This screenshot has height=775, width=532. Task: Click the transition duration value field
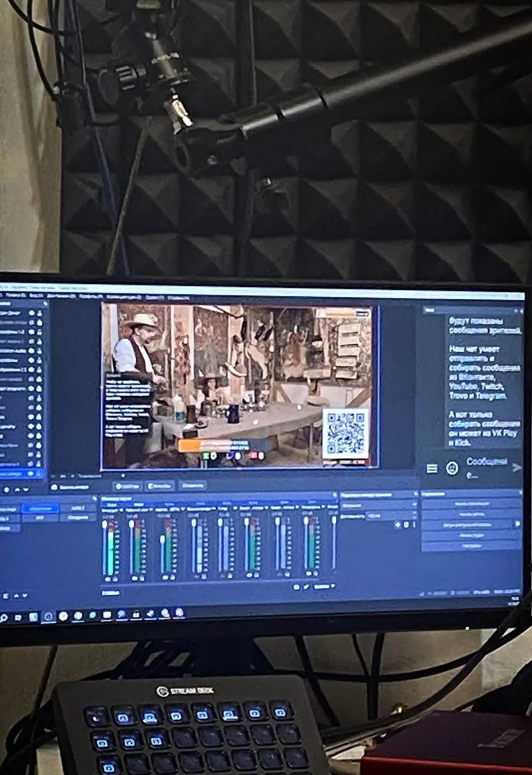[390, 515]
